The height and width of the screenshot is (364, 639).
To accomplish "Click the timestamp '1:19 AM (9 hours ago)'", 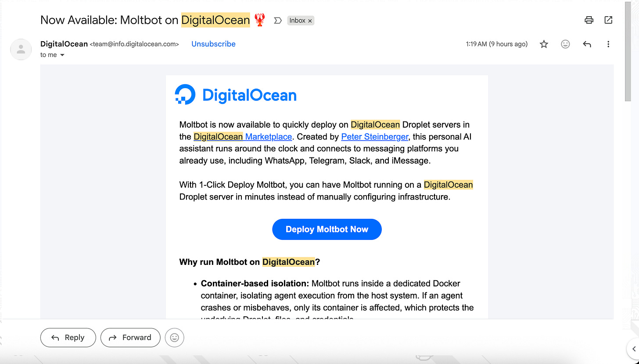I will click(497, 44).
